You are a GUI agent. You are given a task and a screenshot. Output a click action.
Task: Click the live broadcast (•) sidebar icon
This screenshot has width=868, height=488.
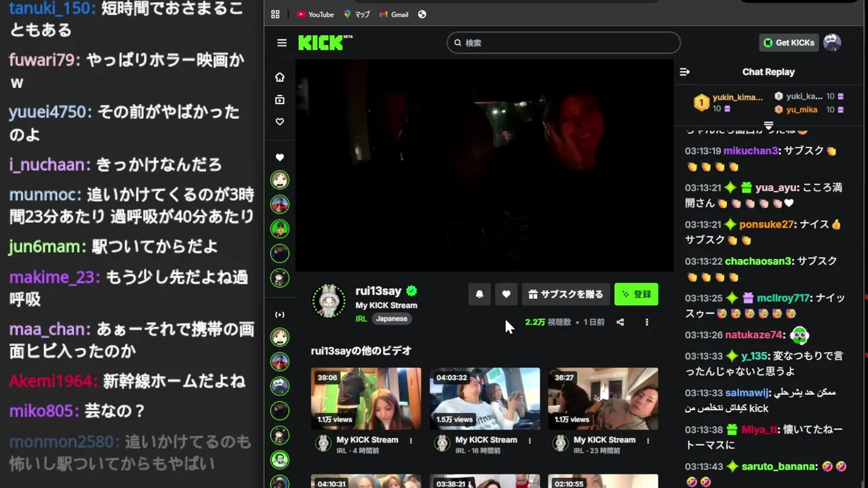(279, 314)
